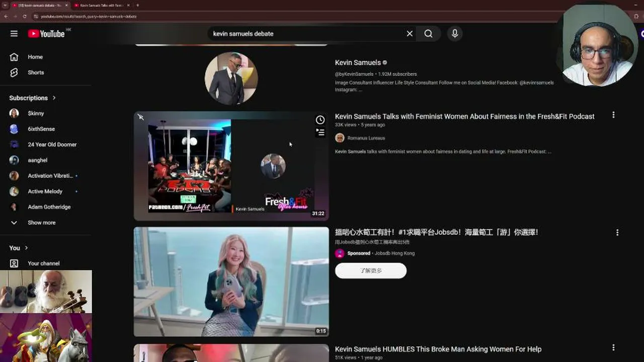This screenshot has width=644, height=362.
Task: Open Romanus Lureaus channel name link
Action: (x=366, y=138)
